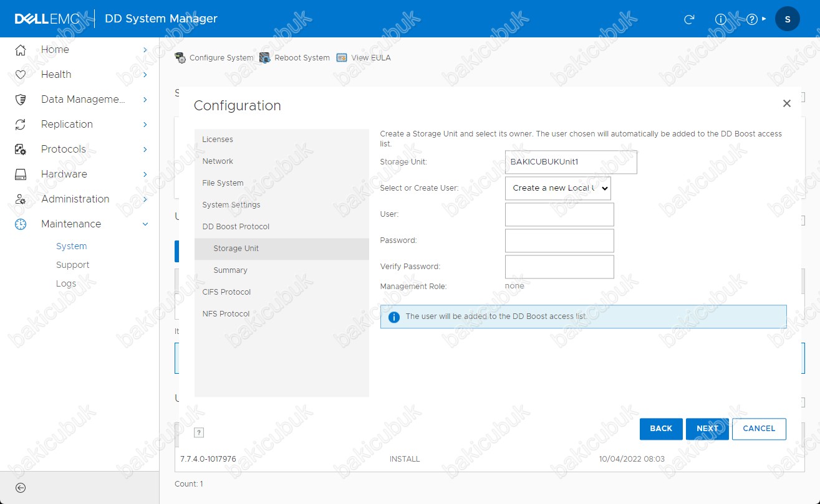Open the Select or Create User dropdown
Screen dimensions: 820x504
coord(558,188)
